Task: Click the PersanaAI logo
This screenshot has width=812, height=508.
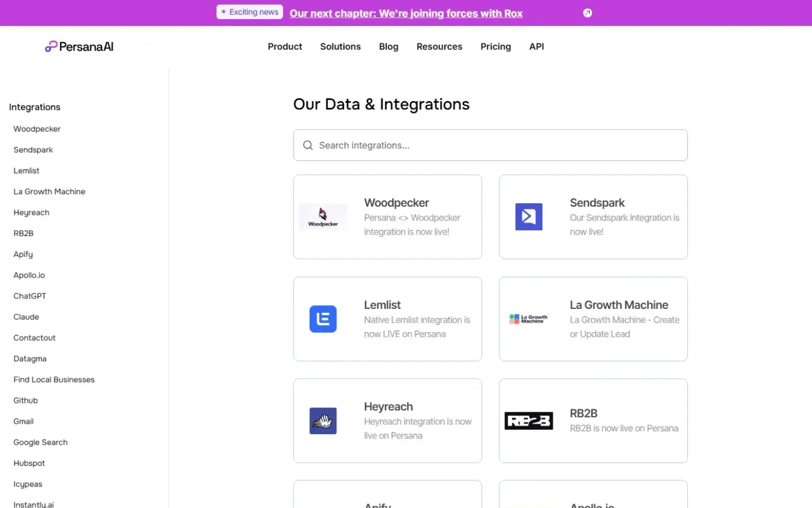Action: (79, 46)
